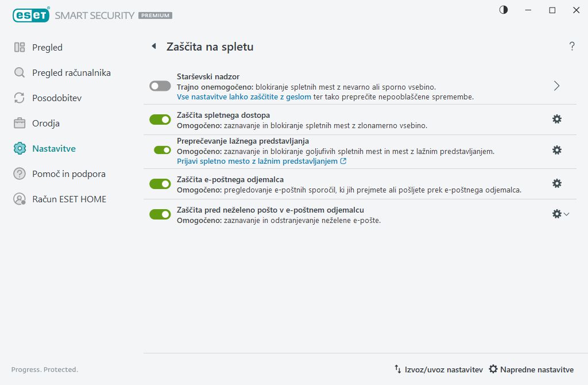588x385 pixels.
Task: Disable Zaščita spletnega dostopa toggle
Action: pos(160,119)
